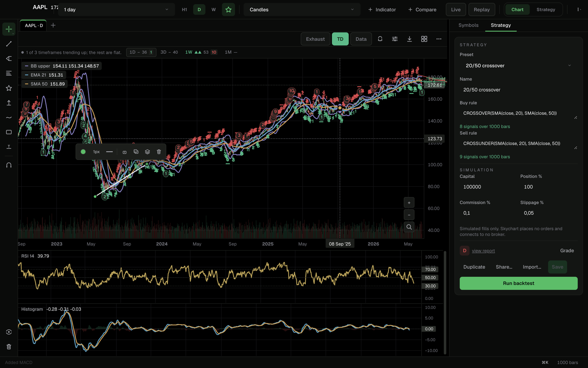Add an Indicator from top bar
This screenshot has width=588, height=368.
click(382, 10)
